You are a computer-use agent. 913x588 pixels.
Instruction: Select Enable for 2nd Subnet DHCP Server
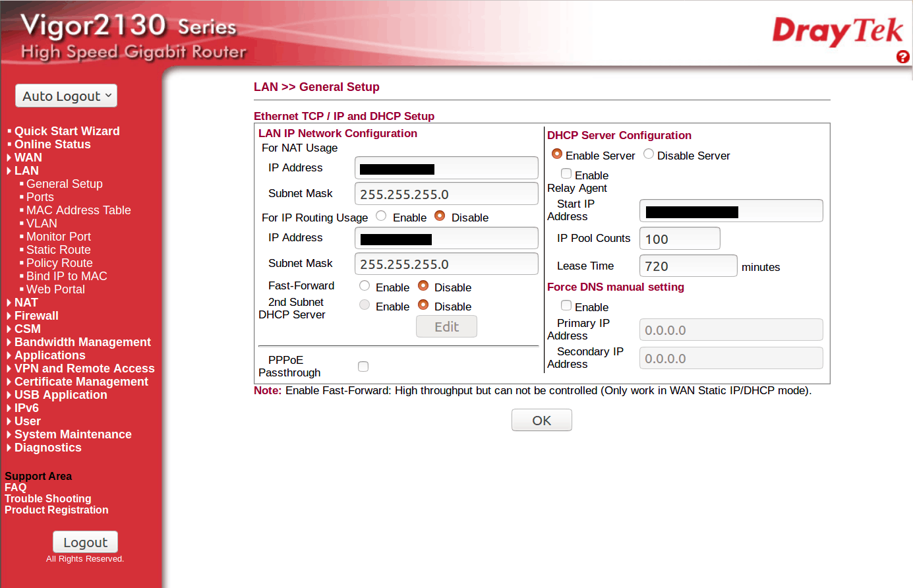pyautogui.click(x=365, y=305)
